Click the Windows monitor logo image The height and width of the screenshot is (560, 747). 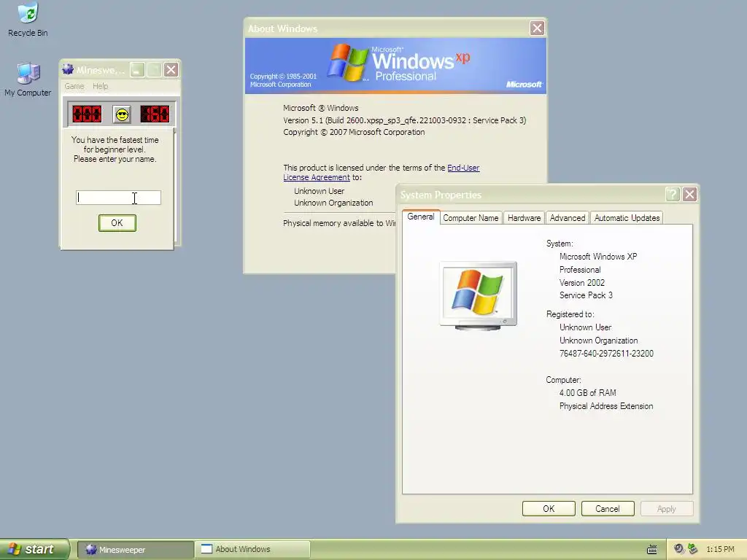click(x=479, y=296)
